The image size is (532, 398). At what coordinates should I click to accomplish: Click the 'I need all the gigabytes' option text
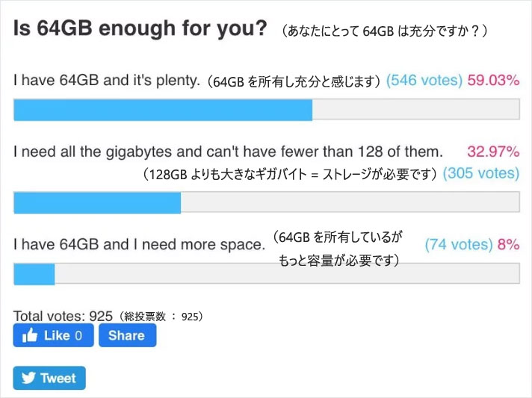click(x=228, y=152)
